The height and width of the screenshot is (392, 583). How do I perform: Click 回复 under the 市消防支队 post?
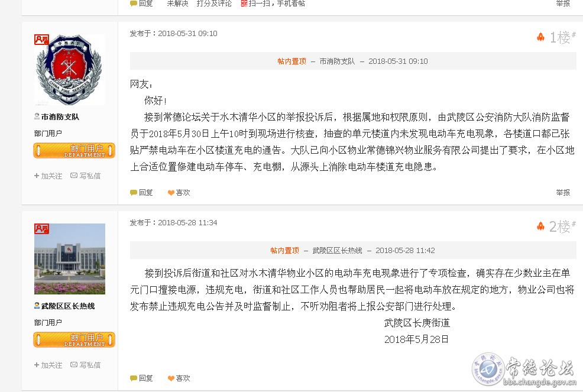coord(141,193)
